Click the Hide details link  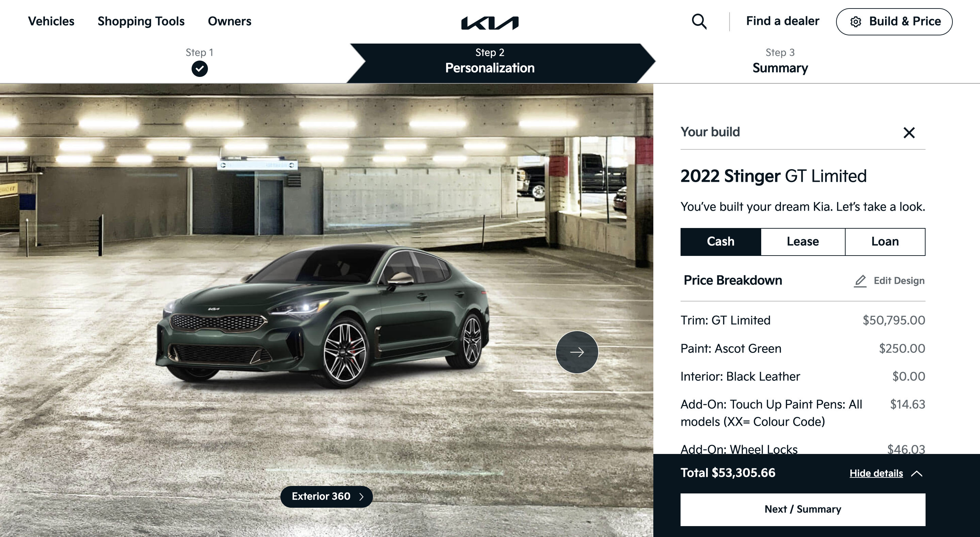(x=876, y=473)
